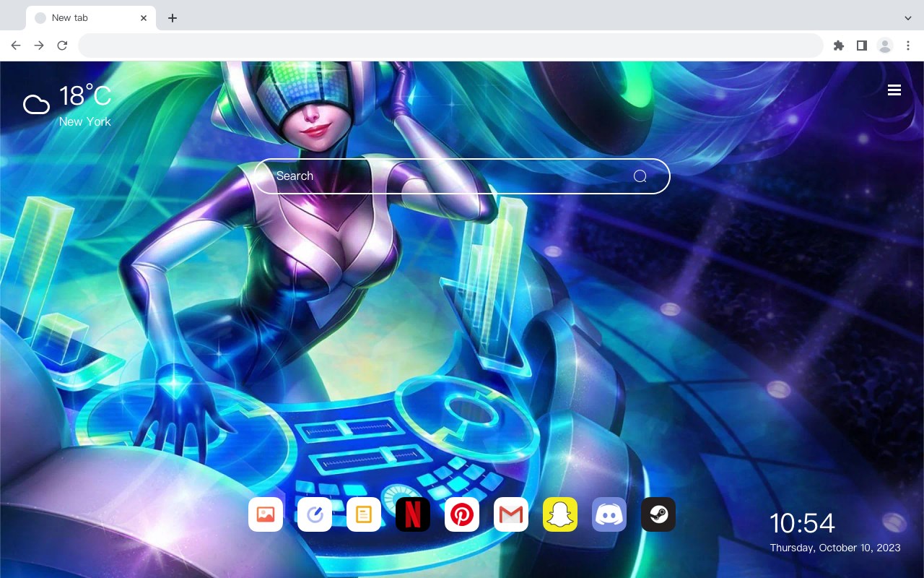The width and height of the screenshot is (924, 578).
Task: Open Chrome's three-dot menu
Action: click(908, 46)
